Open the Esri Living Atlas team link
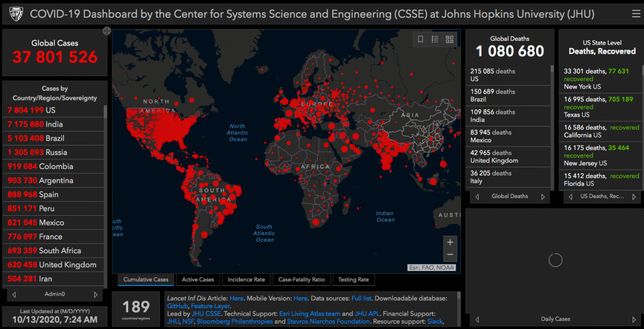 tap(309, 313)
